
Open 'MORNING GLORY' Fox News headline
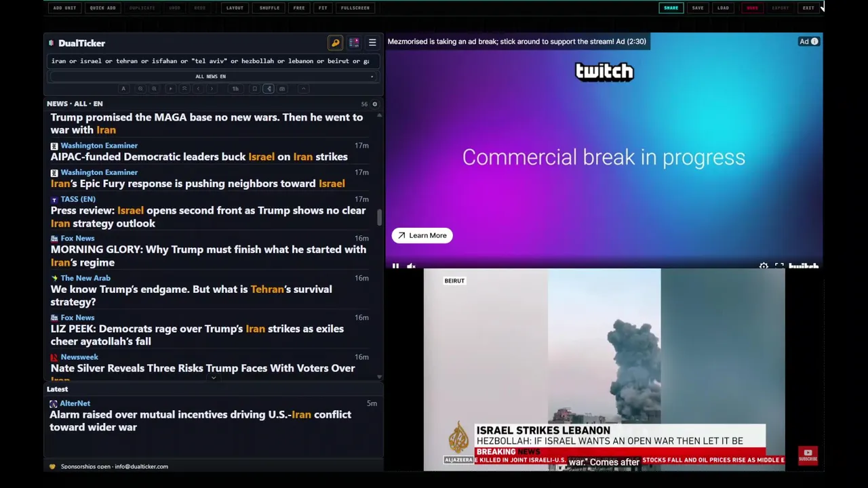tap(208, 256)
